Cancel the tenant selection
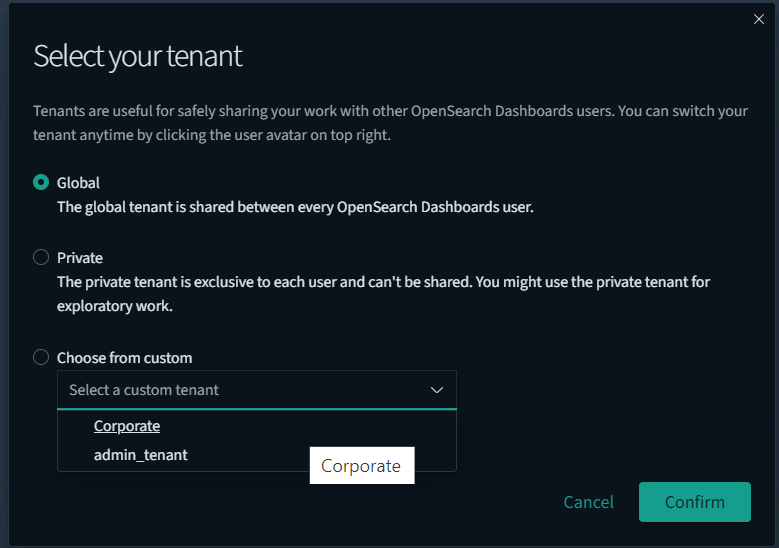This screenshot has width=779, height=548. click(589, 502)
